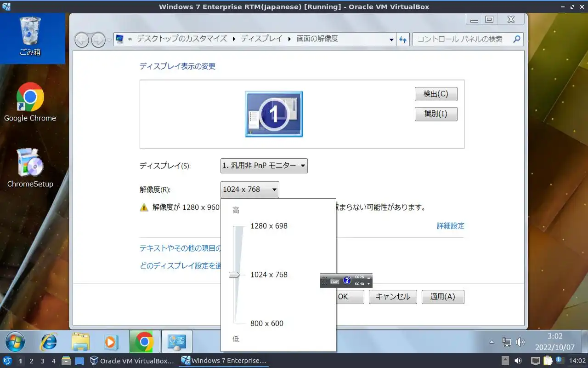Switch to workspace 3 on host panel
This screenshot has width=588, height=368.
coord(42,361)
